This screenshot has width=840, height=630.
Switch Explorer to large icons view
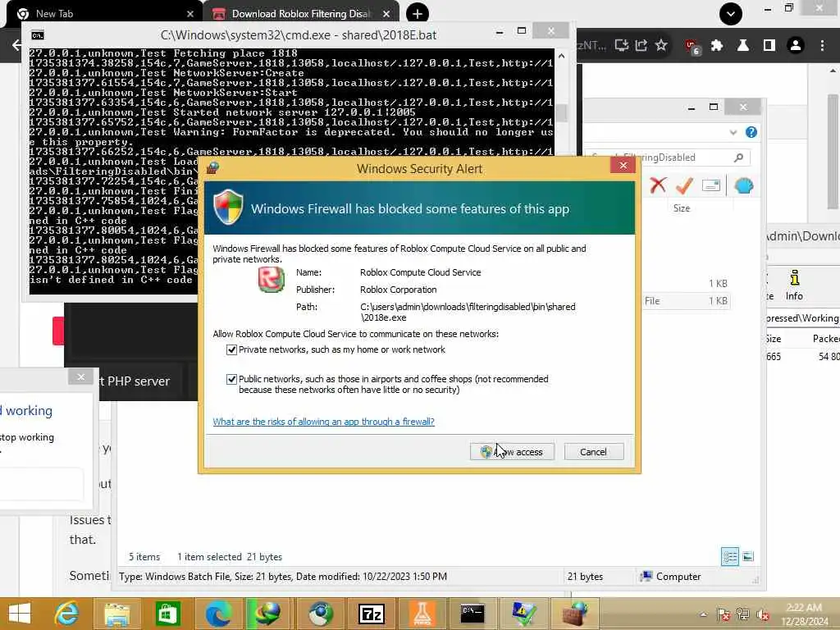tap(748, 557)
